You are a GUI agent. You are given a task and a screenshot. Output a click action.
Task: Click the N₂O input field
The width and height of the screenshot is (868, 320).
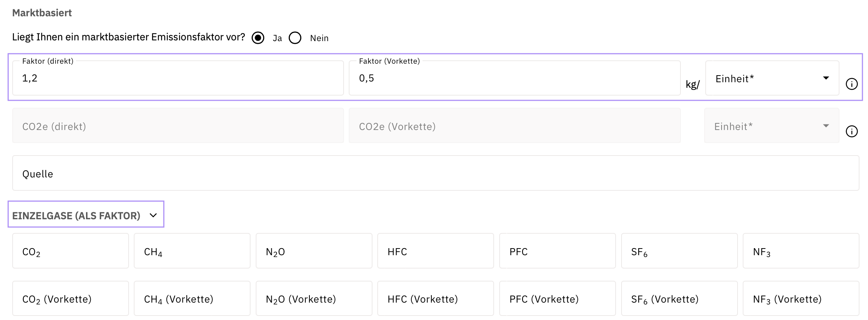(x=314, y=251)
